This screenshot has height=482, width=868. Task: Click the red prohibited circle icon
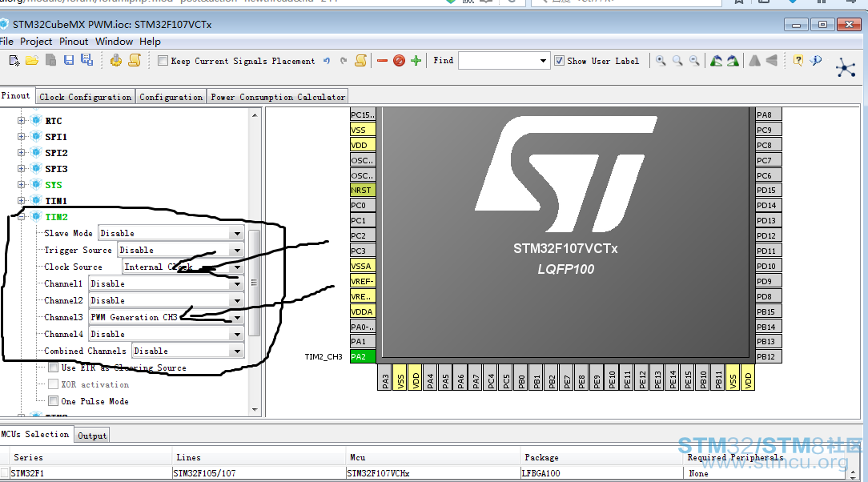click(399, 61)
